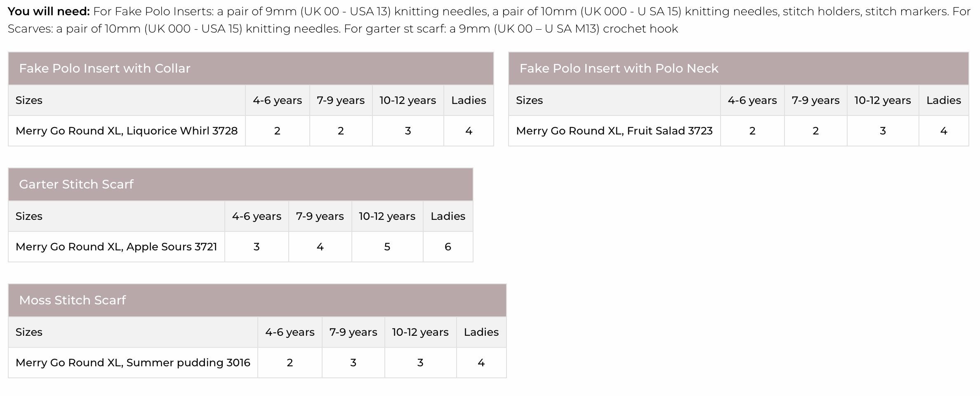Click the 7-9 years header in Polo Neck table
The width and height of the screenshot is (980, 396).
(815, 101)
